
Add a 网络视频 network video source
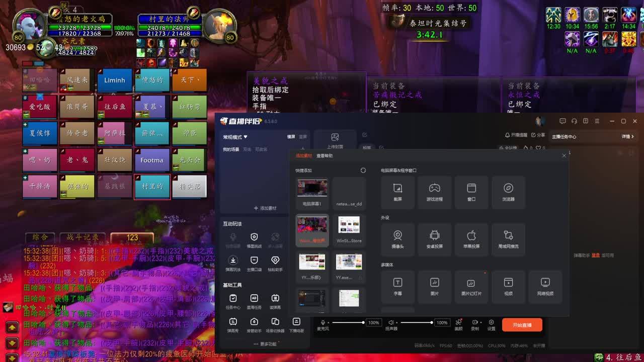click(x=545, y=286)
